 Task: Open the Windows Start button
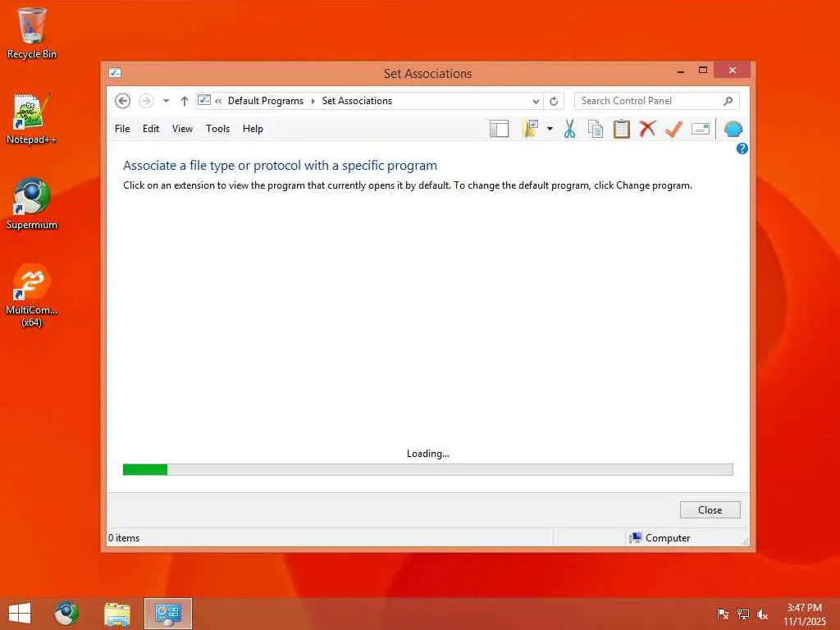20,614
